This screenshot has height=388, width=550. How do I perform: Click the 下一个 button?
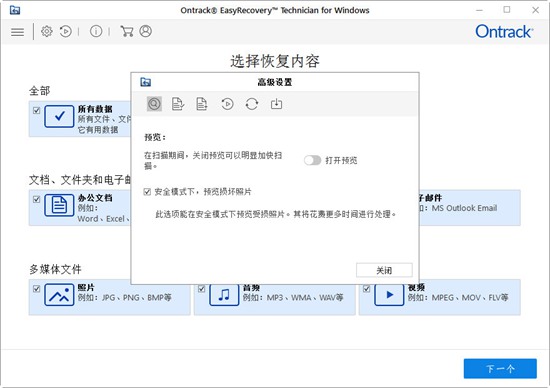(500, 368)
